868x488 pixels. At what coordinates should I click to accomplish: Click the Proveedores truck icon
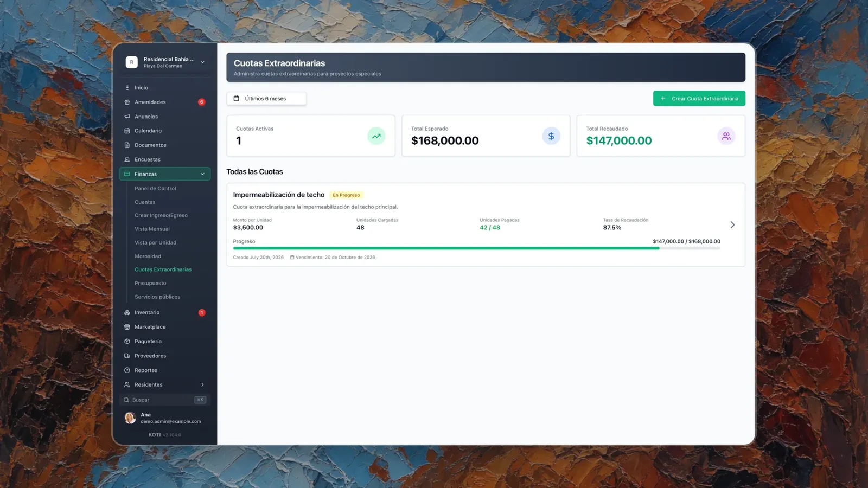(127, 356)
